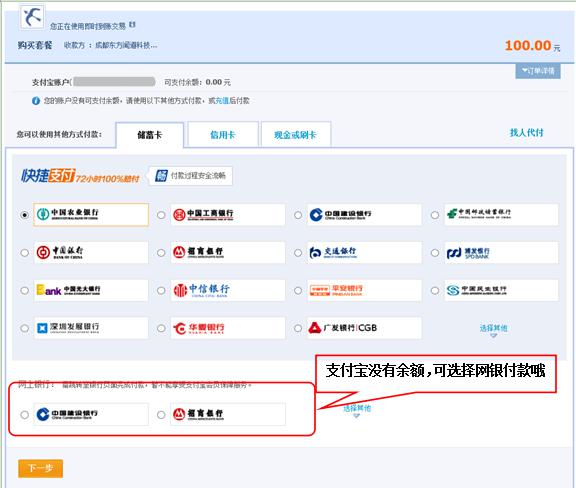Screen dimensions: 576x488
Task: Click the 充值 recharge link
Action: click(222, 101)
